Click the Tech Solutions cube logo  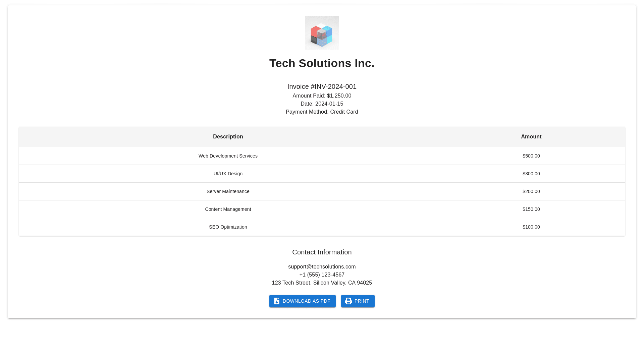[x=322, y=33]
